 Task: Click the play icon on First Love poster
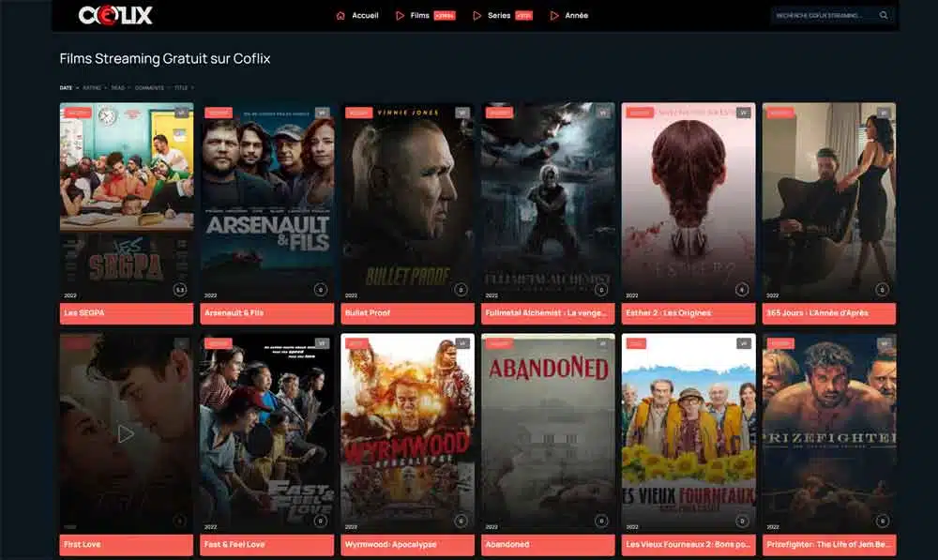point(126,433)
